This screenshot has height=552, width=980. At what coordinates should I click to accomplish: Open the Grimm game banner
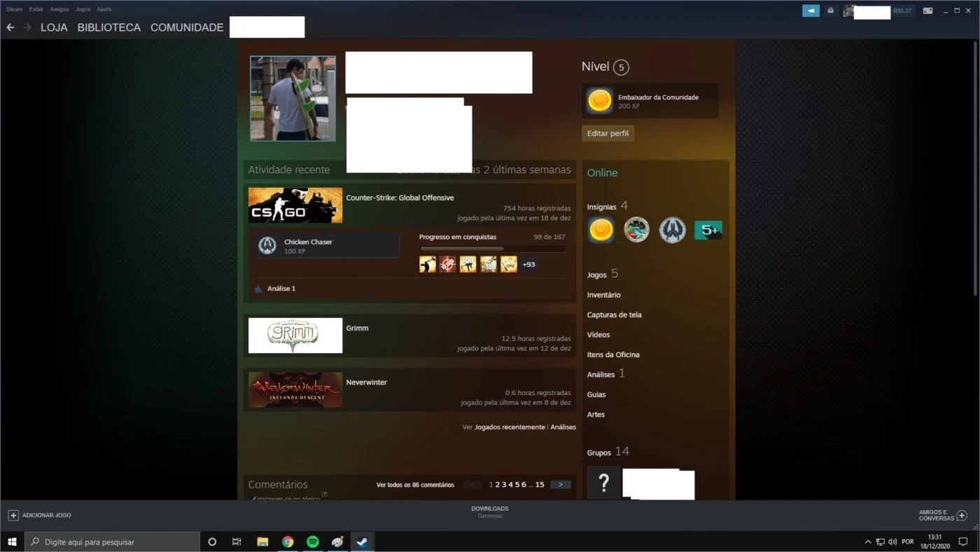tap(295, 336)
